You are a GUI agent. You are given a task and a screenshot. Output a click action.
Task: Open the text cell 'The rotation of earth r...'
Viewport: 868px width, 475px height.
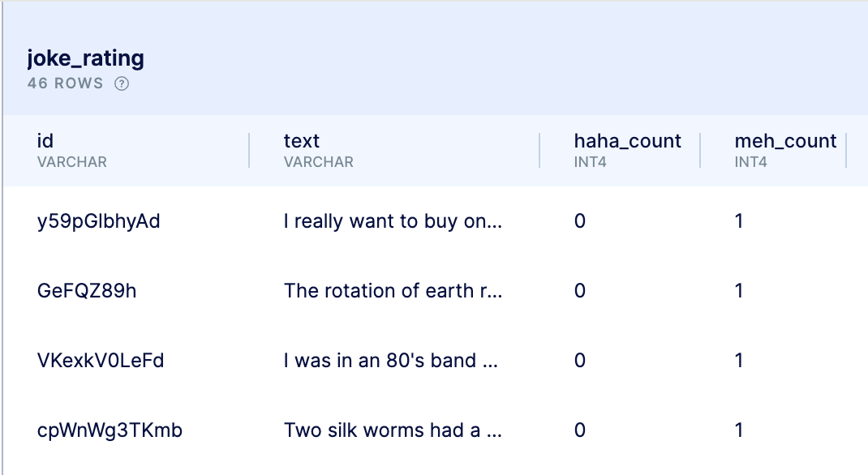(393, 291)
